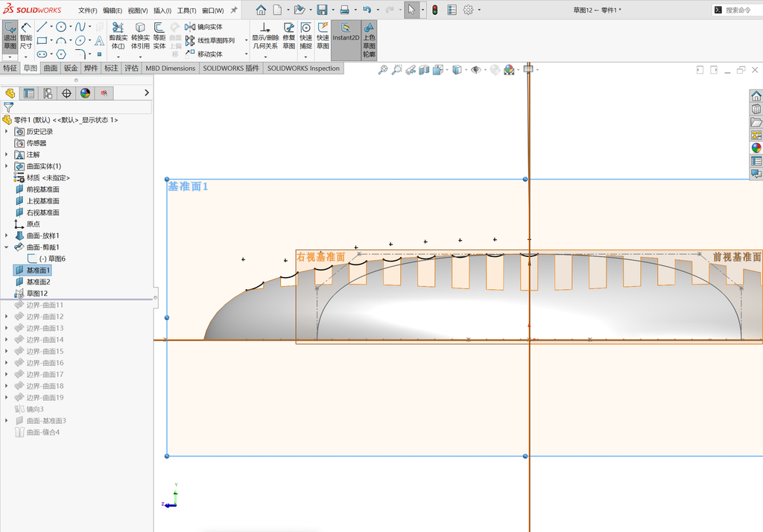Open the 编辑(E) menu
This screenshot has width=763, height=532.
coord(113,10)
